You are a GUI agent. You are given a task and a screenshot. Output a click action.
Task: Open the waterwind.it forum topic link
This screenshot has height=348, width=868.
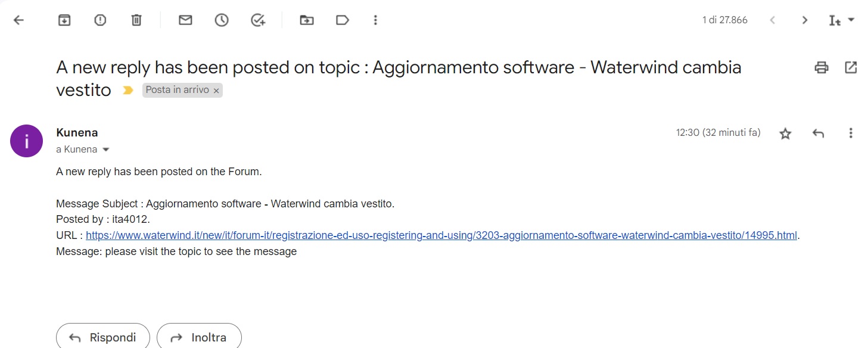[441, 235]
